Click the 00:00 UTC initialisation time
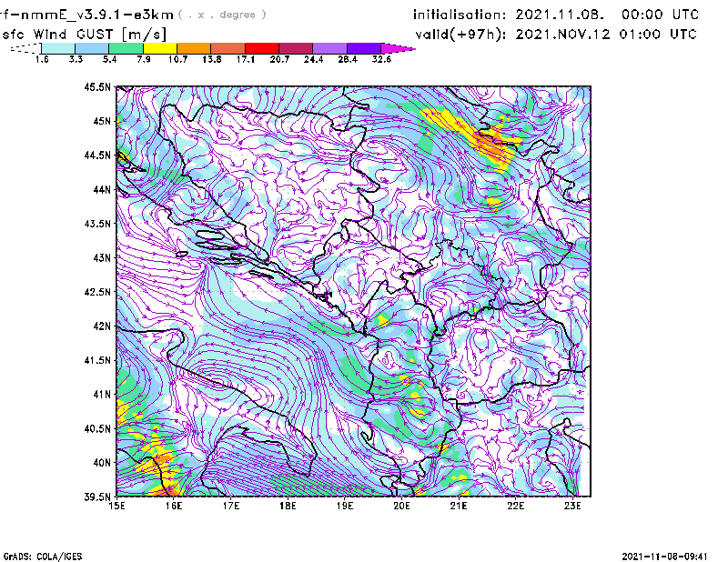Viewport: 728px width, 562px height. click(661, 15)
